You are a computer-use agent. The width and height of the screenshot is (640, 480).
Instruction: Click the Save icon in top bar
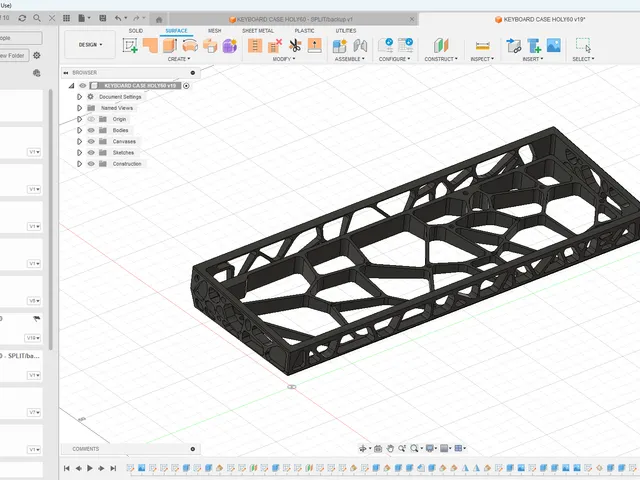103,18
